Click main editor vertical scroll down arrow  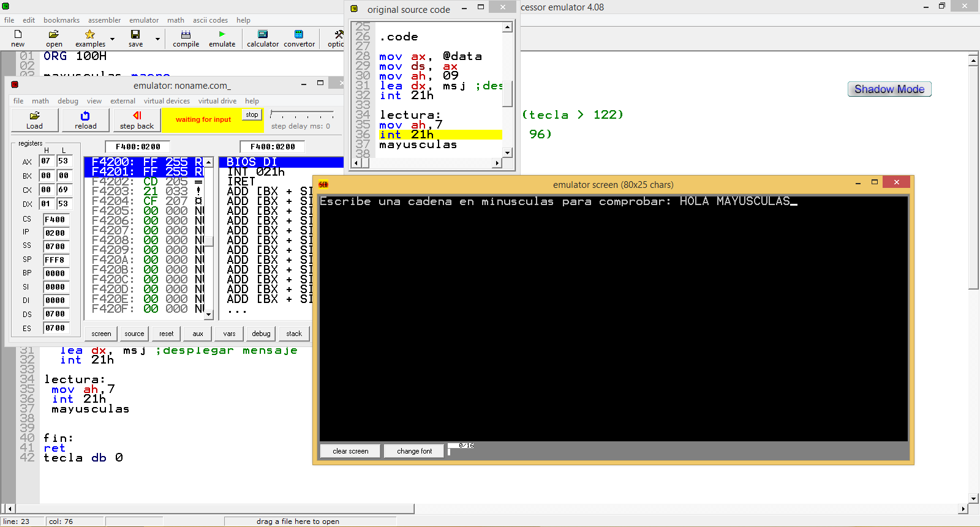(x=974, y=498)
